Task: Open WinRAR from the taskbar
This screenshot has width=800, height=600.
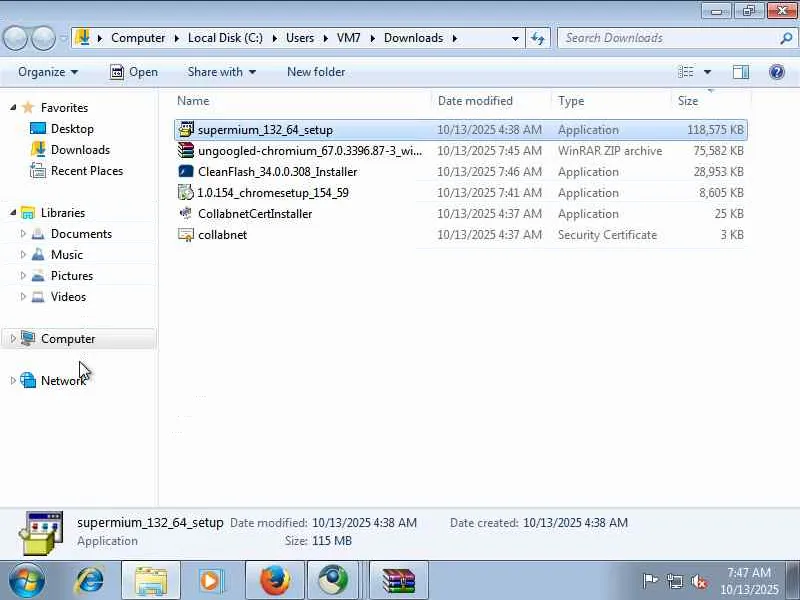Action: [399, 581]
